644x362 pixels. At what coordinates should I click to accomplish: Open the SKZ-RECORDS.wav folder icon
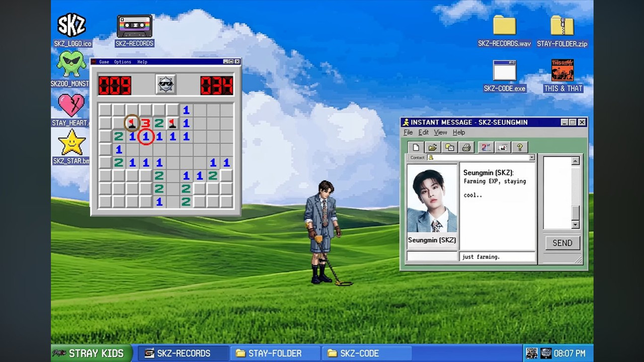point(504,25)
